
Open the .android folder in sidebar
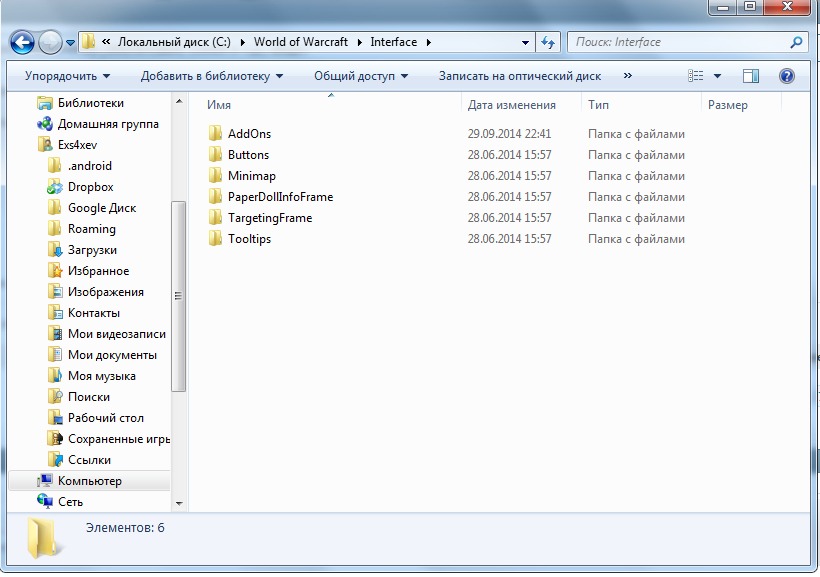(x=89, y=166)
